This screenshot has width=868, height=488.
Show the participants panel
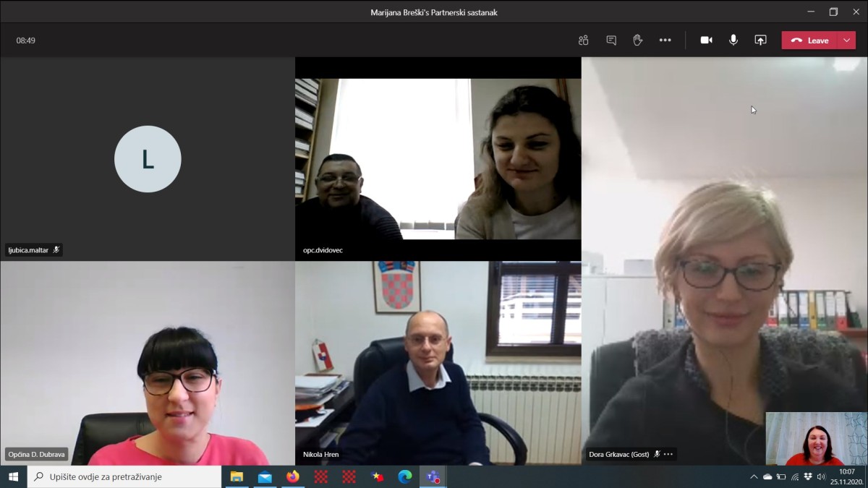point(584,40)
